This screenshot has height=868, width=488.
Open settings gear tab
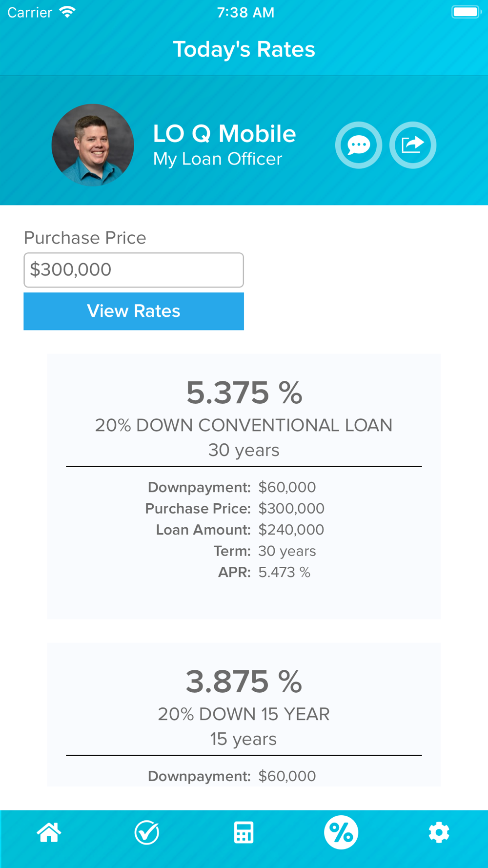[439, 832]
